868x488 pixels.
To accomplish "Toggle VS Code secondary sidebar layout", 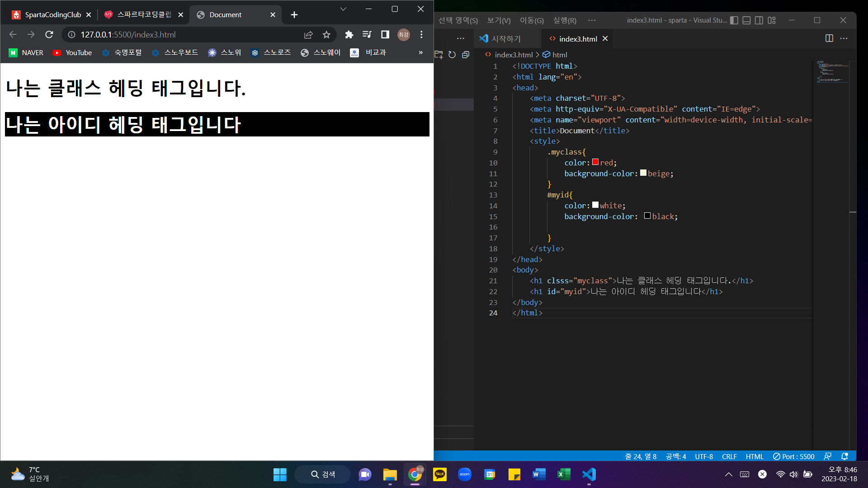I will click(x=759, y=20).
